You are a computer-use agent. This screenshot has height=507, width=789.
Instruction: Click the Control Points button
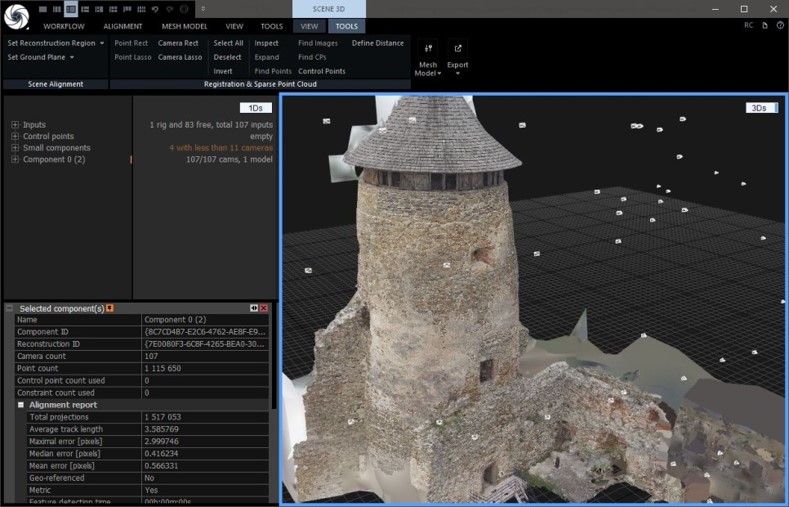point(321,72)
